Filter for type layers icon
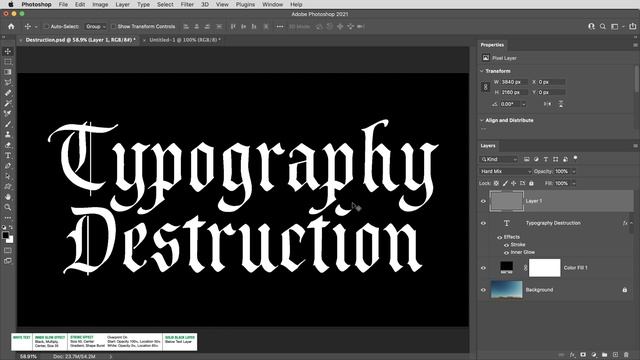Viewport: 640px width, 360px height. 546,159
